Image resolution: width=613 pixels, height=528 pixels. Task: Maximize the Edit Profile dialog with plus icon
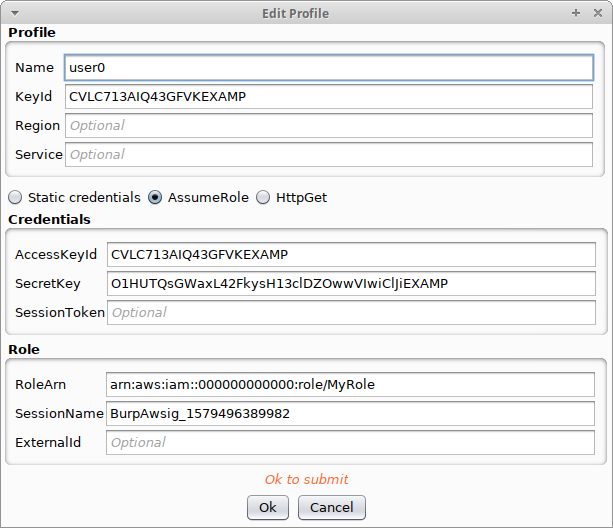pos(575,13)
